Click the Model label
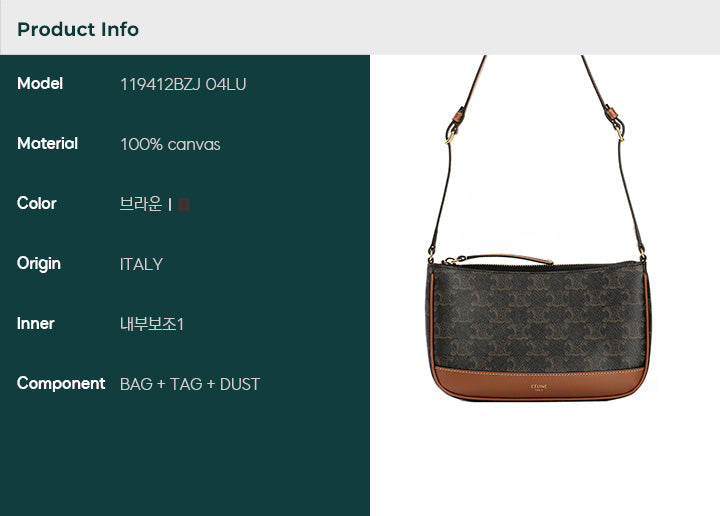 click(40, 84)
